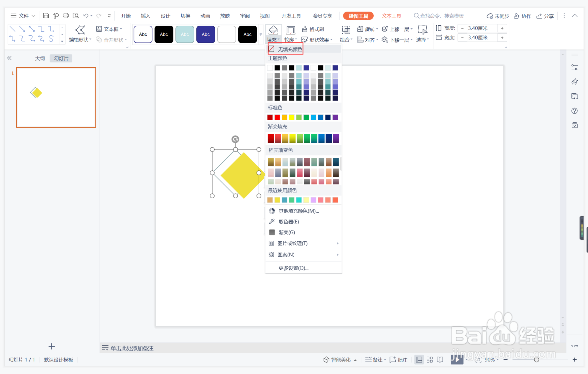Viewport: 588px width, 374px height.
Task: Select slide 1 thumbnail
Action: coord(56,97)
